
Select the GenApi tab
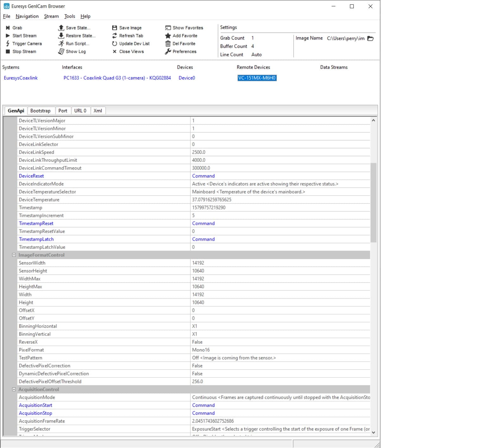[16, 111]
